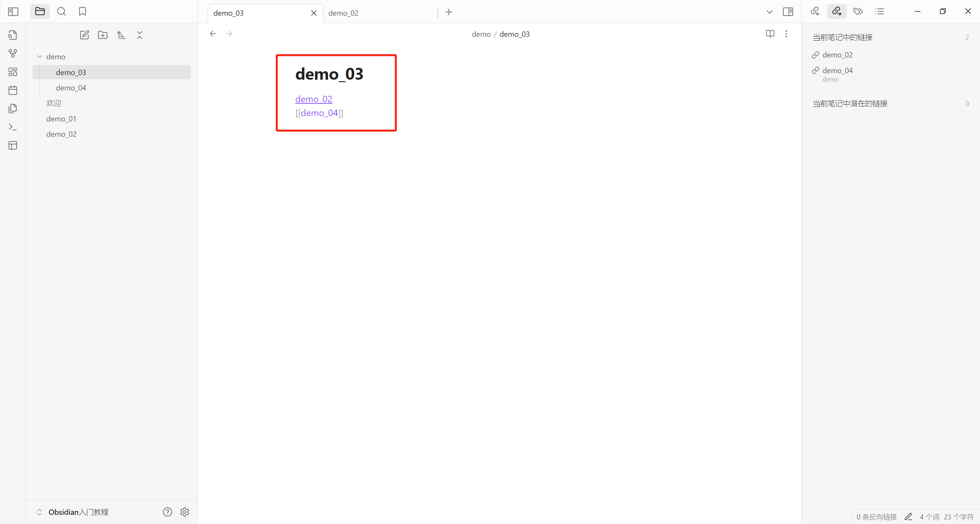The width and height of the screenshot is (980, 524).
Task: Toggle the left sidebar
Action: pos(13,11)
